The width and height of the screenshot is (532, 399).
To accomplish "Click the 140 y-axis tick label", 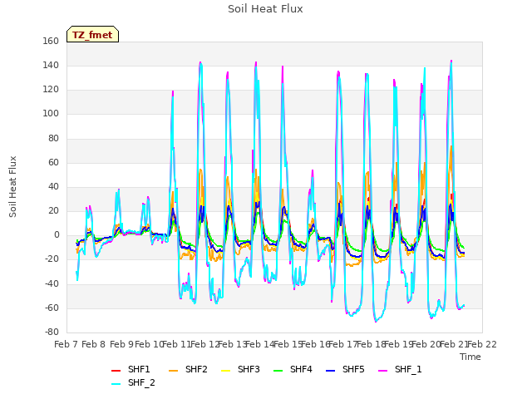I will pos(51,65).
